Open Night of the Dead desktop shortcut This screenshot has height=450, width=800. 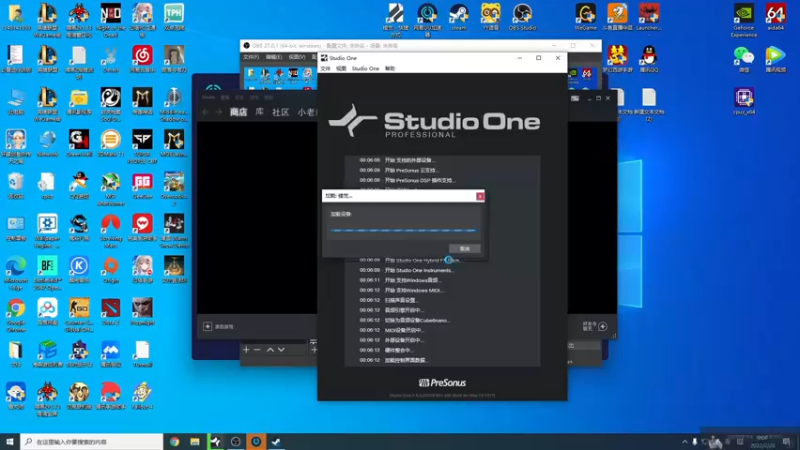click(111, 20)
